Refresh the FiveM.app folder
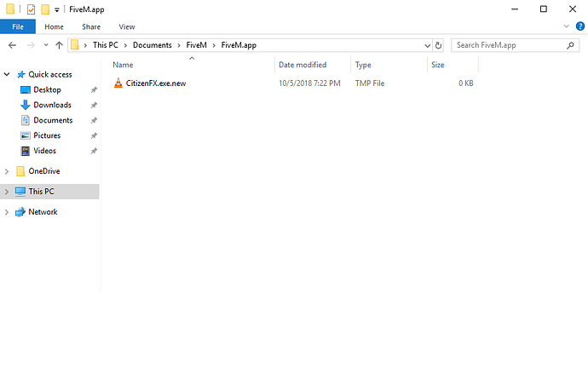588x390 pixels. tap(438, 45)
